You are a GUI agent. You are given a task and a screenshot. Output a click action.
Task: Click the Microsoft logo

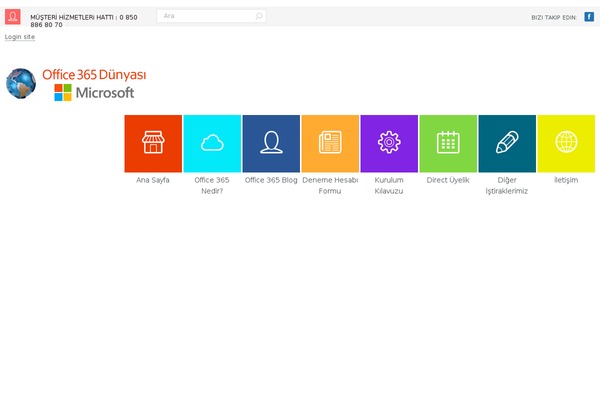tap(94, 93)
